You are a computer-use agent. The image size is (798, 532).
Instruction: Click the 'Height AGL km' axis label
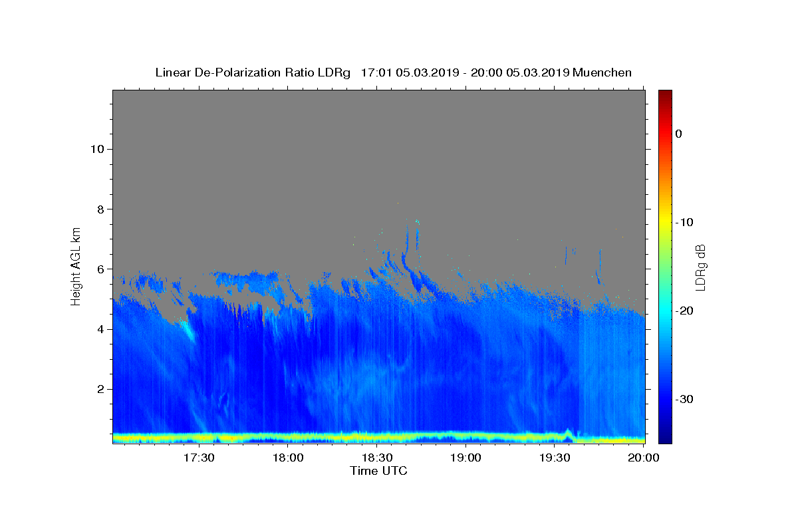coord(76,265)
